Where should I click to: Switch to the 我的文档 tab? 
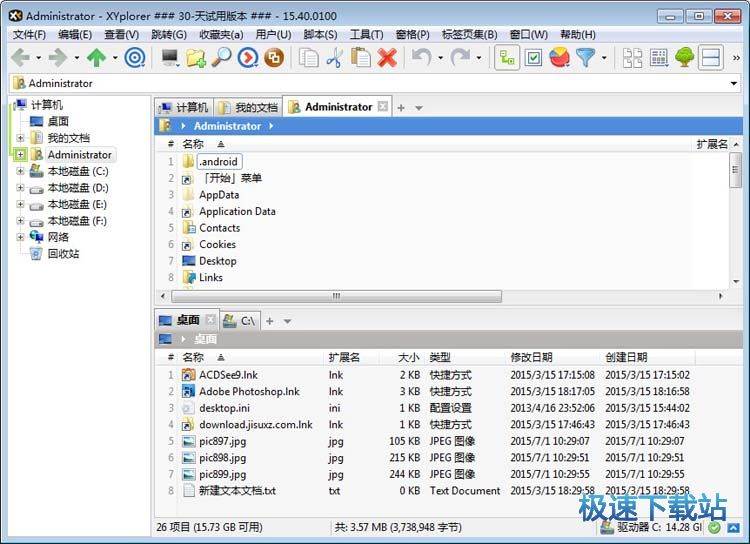pos(248,107)
